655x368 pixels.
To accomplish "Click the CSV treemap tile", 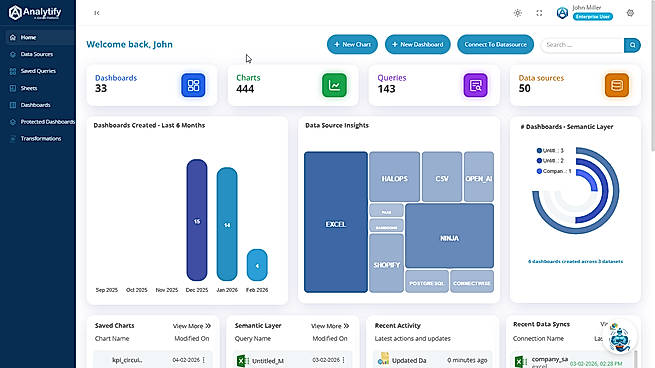I will [442, 177].
